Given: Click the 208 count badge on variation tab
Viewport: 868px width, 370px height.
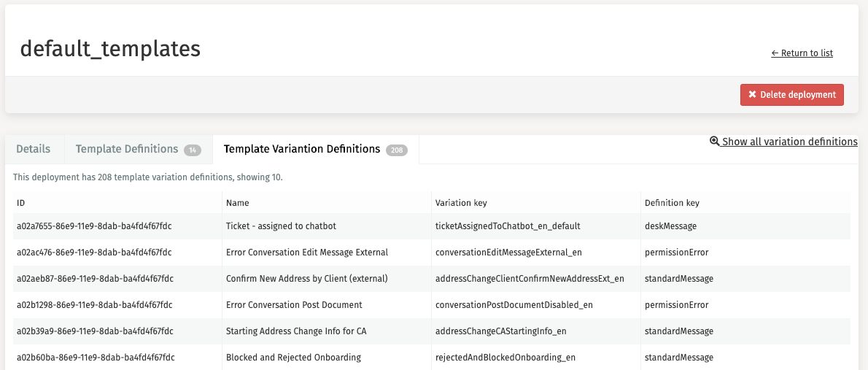Looking at the screenshot, I should coord(396,150).
